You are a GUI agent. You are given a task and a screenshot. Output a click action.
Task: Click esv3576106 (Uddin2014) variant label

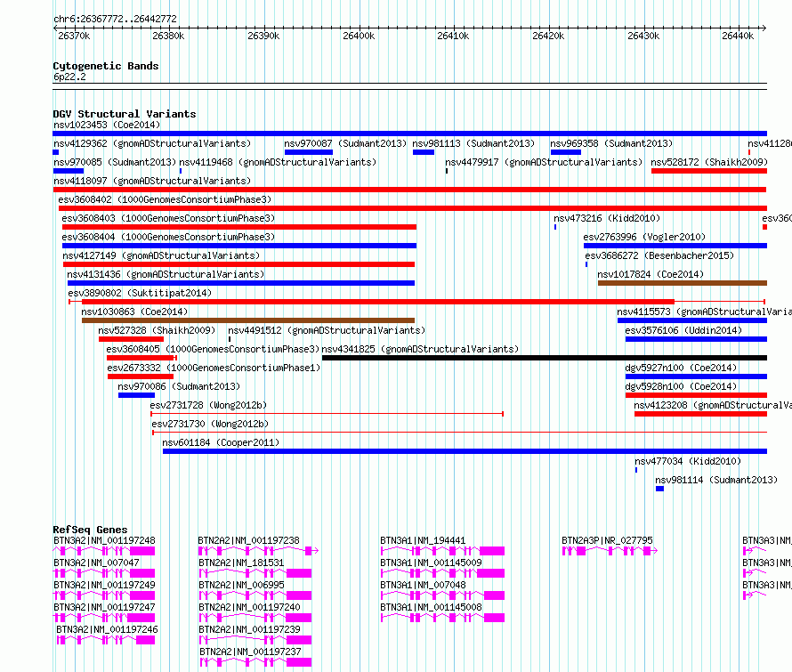point(683,330)
